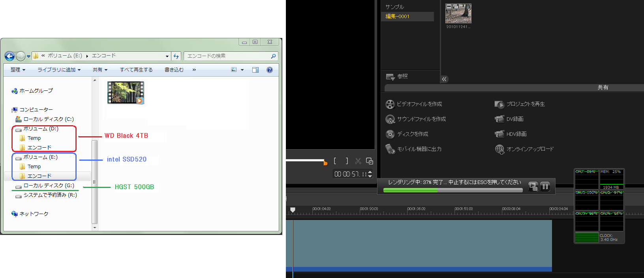This screenshot has height=278, width=644.
Task: Toggle the Explorer preview pane button
Action: (x=255, y=70)
